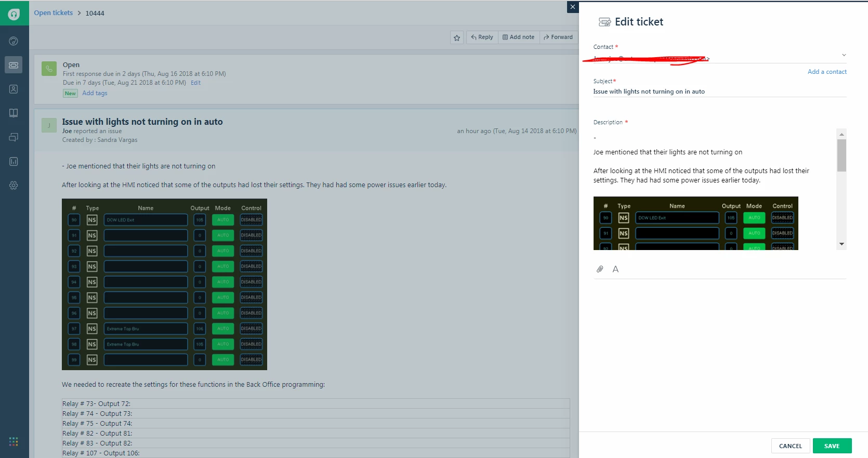Click the description scroll down arrow
The image size is (868, 458).
(x=841, y=244)
